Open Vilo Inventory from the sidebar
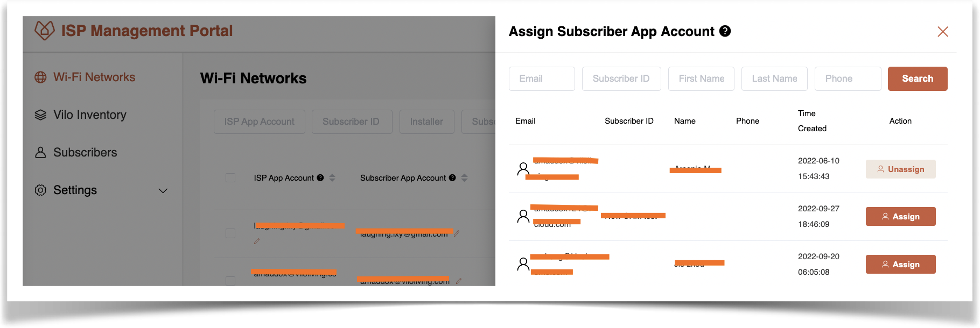980x328 pixels. point(90,115)
